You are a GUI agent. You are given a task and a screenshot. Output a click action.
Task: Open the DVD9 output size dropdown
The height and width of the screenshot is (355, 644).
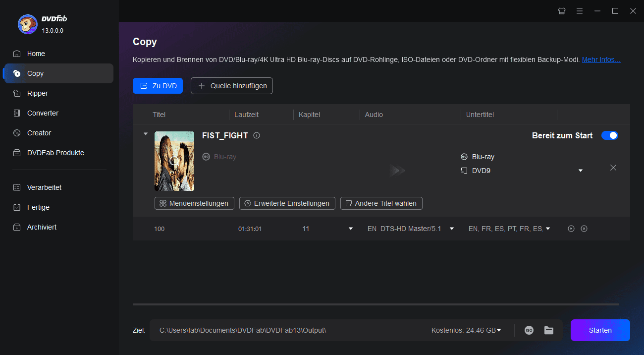pos(581,171)
